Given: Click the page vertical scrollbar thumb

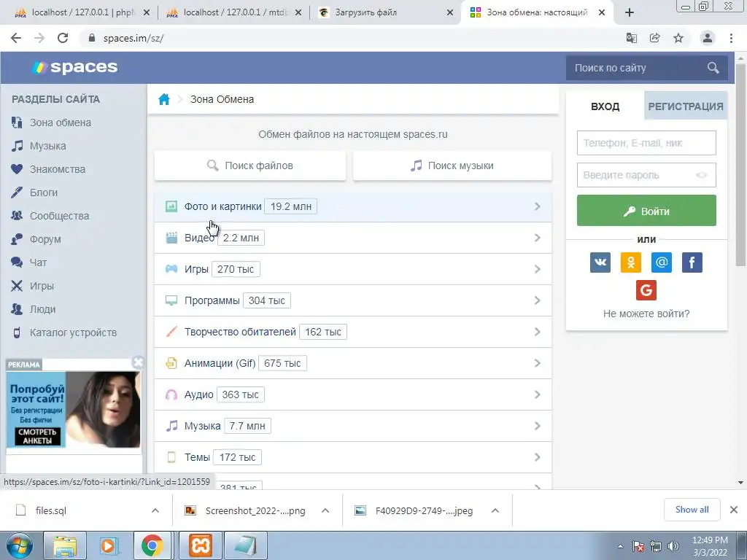Looking at the screenshot, I should point(740,164).
